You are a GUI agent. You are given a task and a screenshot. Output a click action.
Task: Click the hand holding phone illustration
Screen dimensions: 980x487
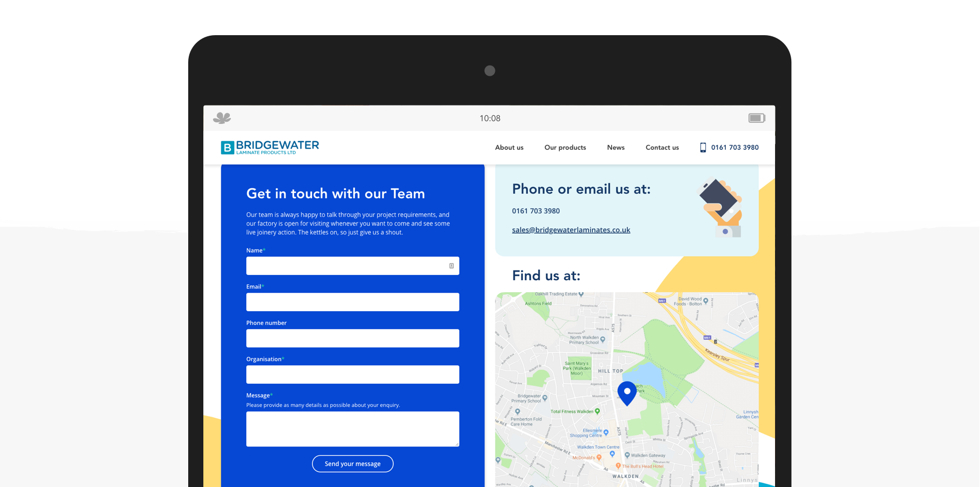click(721, 208)
